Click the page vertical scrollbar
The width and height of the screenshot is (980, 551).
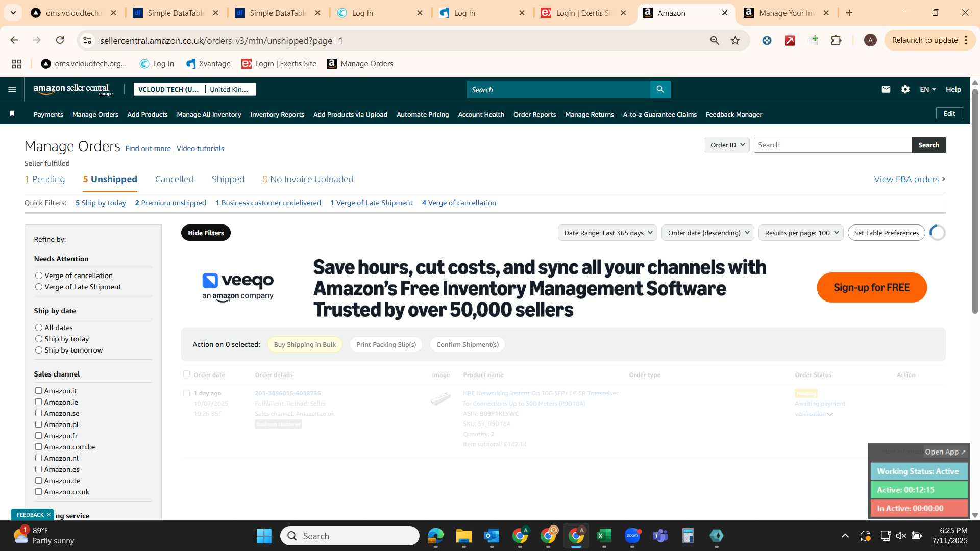tap(975, 202)
